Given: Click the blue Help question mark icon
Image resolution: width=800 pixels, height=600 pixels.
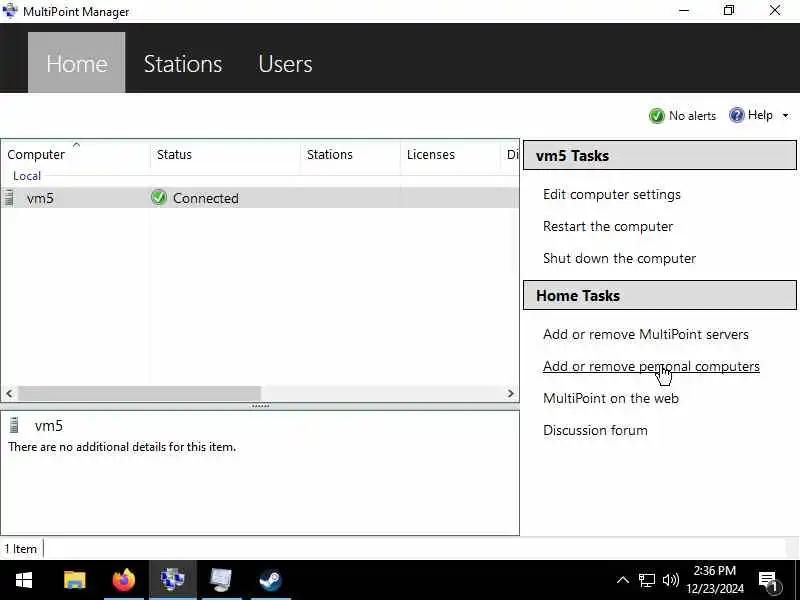Looking at the screenshot, I should click(736, 115).
